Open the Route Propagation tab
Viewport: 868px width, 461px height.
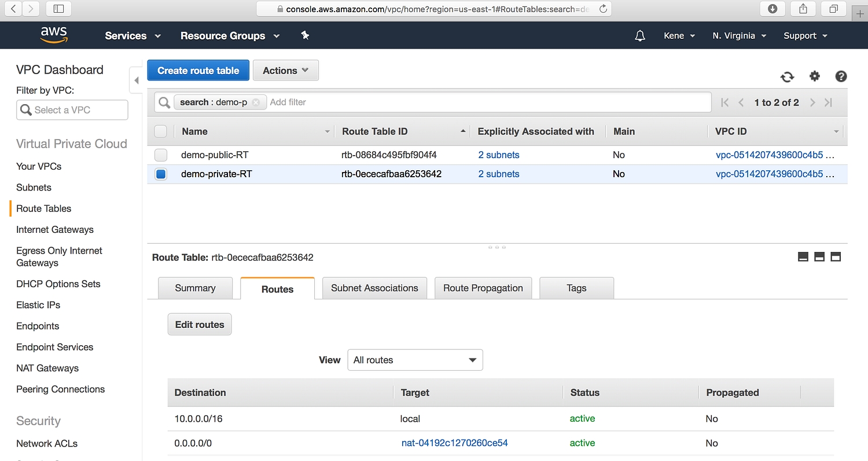483,288
